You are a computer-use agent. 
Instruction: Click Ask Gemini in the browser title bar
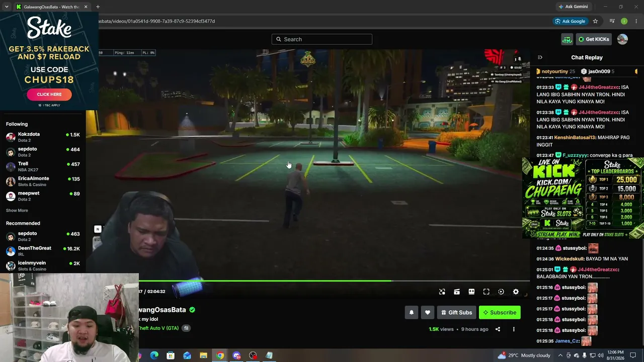click(x=573, y=7)
